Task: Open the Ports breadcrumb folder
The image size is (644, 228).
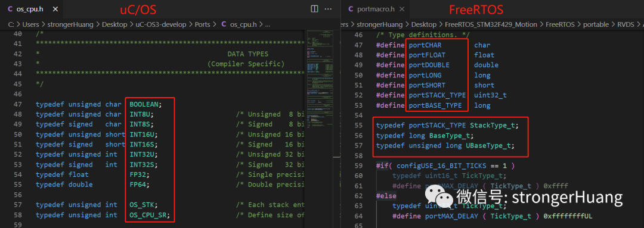Action: (203, 24)
